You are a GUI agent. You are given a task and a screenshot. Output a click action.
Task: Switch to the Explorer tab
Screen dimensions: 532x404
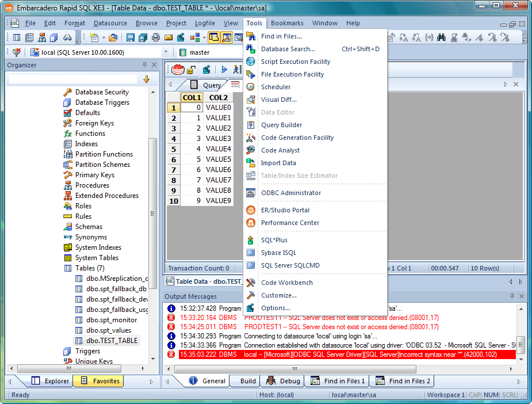tap(50, 381)
